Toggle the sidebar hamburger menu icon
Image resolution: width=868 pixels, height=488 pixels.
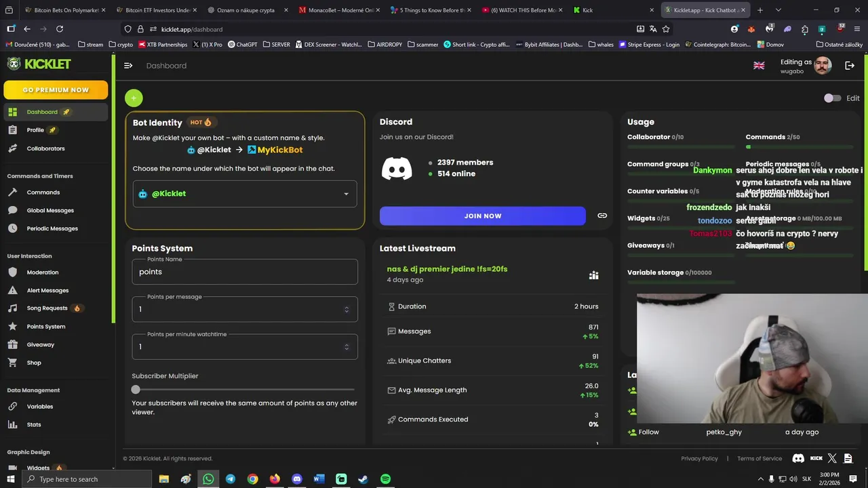pos(128,66)
